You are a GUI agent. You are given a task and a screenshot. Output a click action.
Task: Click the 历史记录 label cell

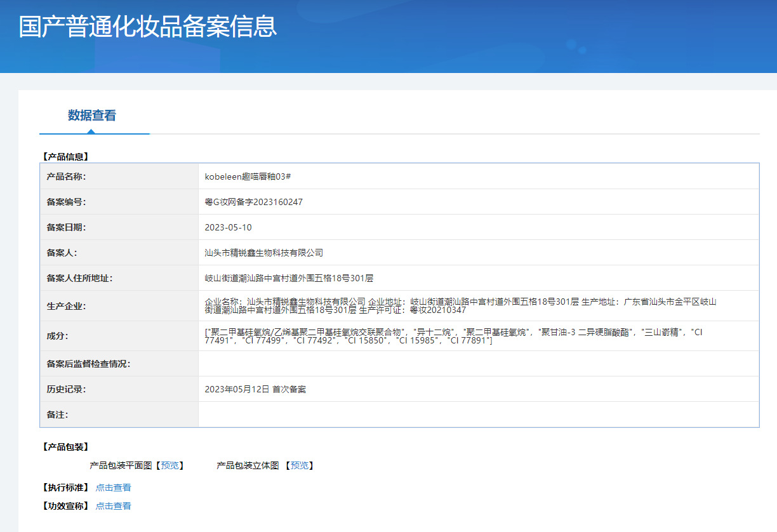(119, 389)
